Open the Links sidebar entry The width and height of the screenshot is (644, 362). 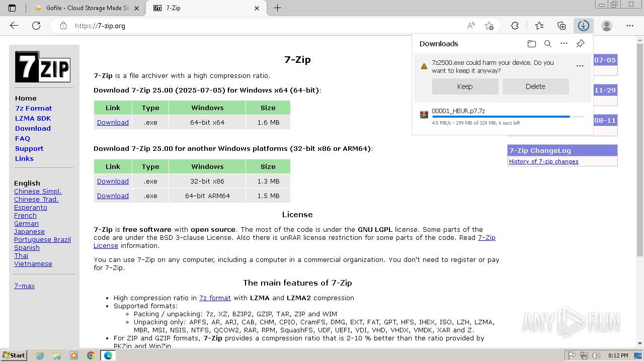(24, 158)
